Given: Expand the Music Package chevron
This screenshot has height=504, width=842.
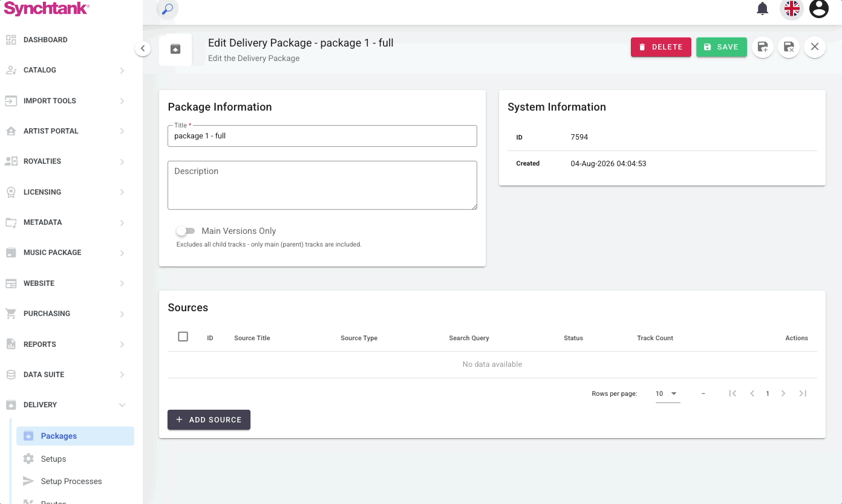Looking at the screenshot, I should tap(122, 253).
